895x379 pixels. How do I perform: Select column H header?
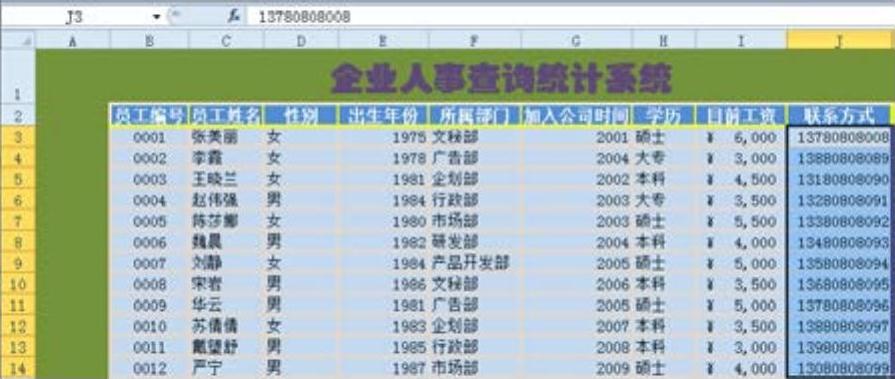[663, 40]
